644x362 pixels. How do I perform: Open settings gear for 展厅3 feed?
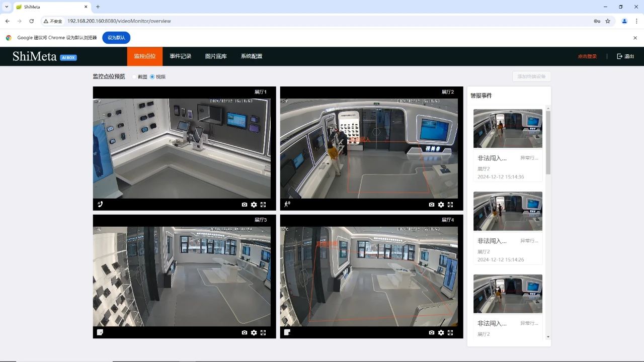[x=254, y=332]
